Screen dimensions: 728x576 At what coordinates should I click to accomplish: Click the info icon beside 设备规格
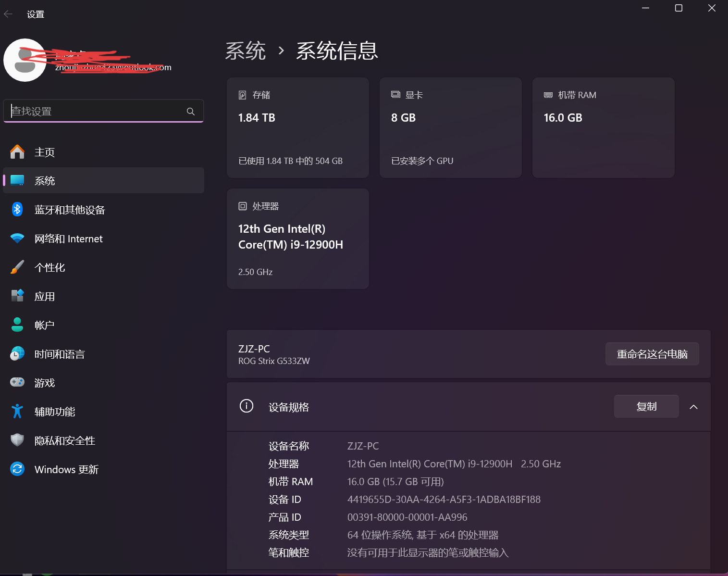pyautogui.click(x=247, y=406)
